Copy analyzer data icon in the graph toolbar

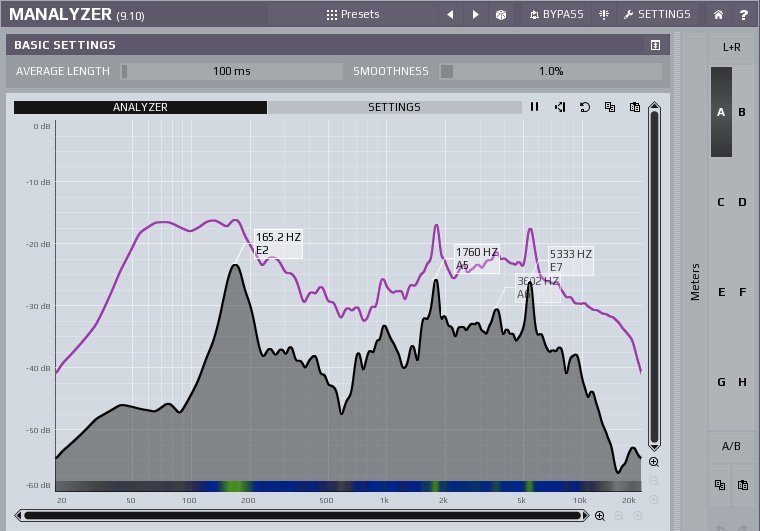tap(610, 107)
